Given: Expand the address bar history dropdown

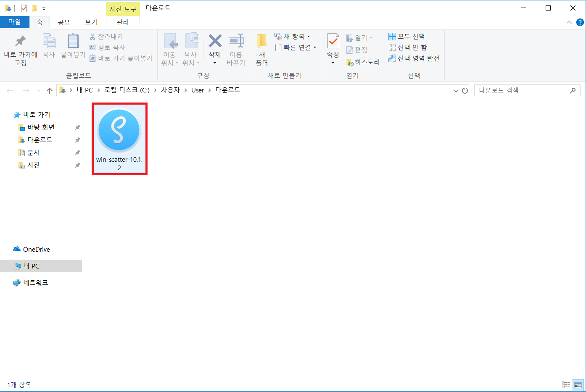Looking at the screenshot, I should tap(456, 91).
